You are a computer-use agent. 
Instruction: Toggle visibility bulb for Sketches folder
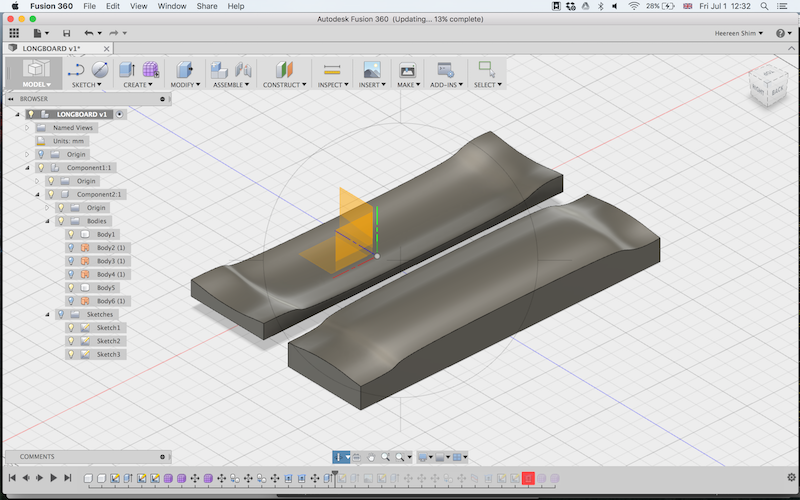tap(61, 314)
